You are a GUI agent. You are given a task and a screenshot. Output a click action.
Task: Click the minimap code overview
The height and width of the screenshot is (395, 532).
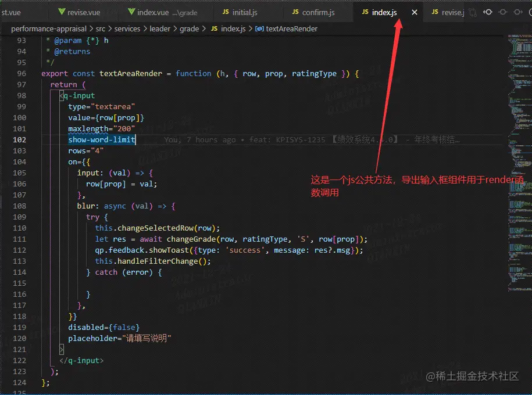coord(519,163)
